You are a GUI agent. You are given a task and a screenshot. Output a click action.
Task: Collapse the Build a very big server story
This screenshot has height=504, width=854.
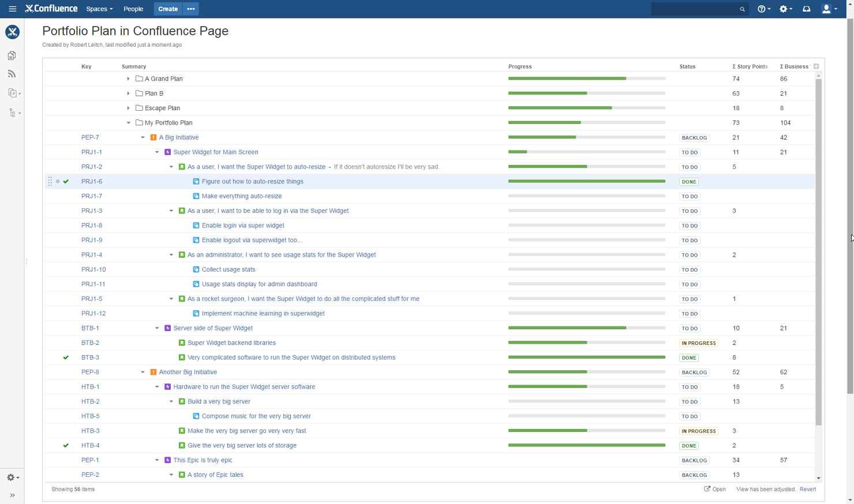coord(171,401)
